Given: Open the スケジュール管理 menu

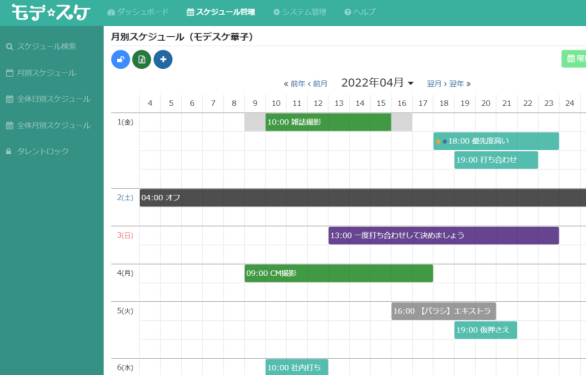Looking at the screenshot, I should point(221,12).
